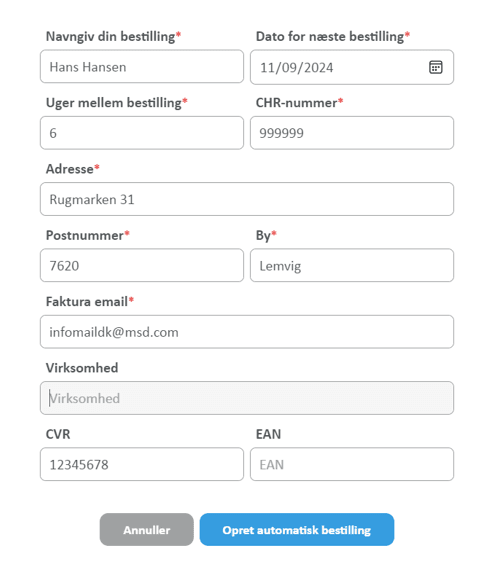
Task: Click the CHR-nummer input field
Action: click(352, 133)
